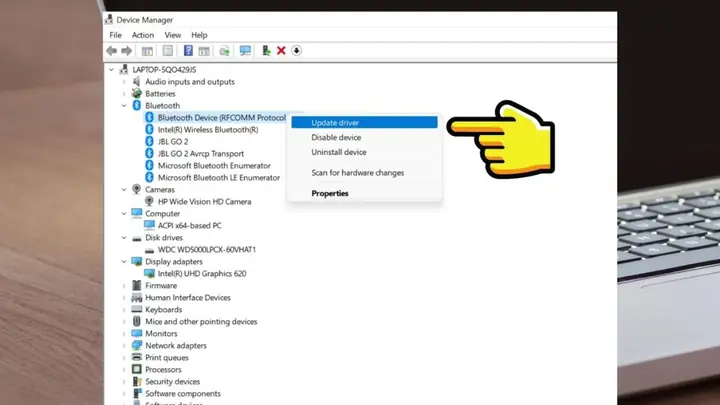Click the Firmware category chip icon
The width and height of the screenshot is (720, 405).
tap(136, 285)
